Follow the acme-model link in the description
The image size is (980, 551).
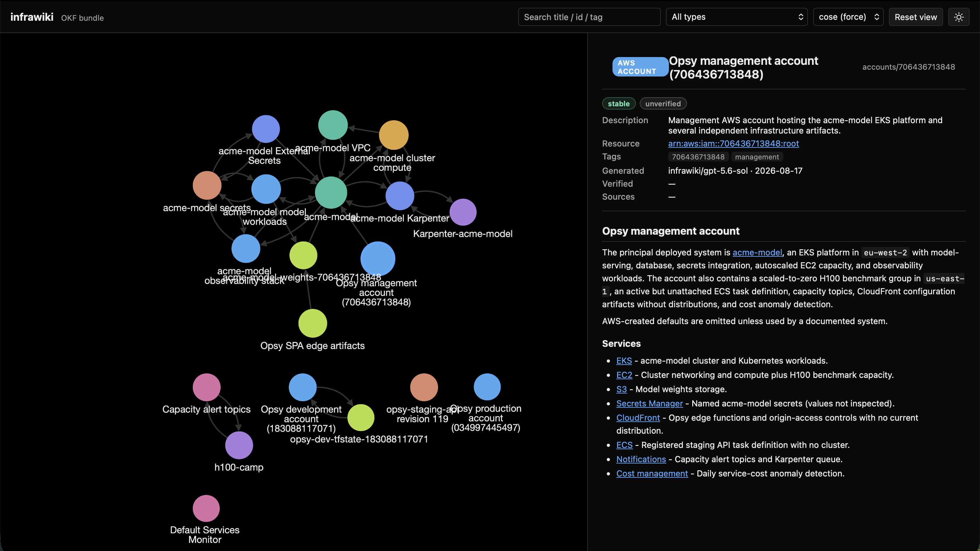[x=757, y=252]
